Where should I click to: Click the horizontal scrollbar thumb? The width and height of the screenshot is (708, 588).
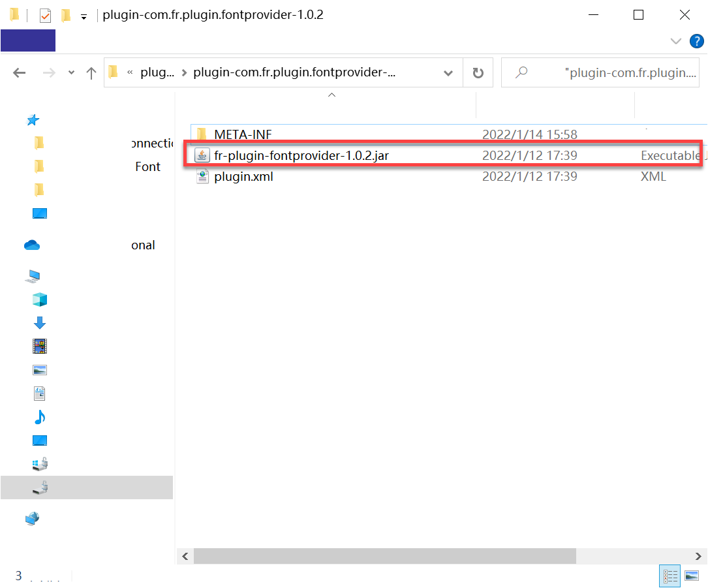click(x=385, y=557)
